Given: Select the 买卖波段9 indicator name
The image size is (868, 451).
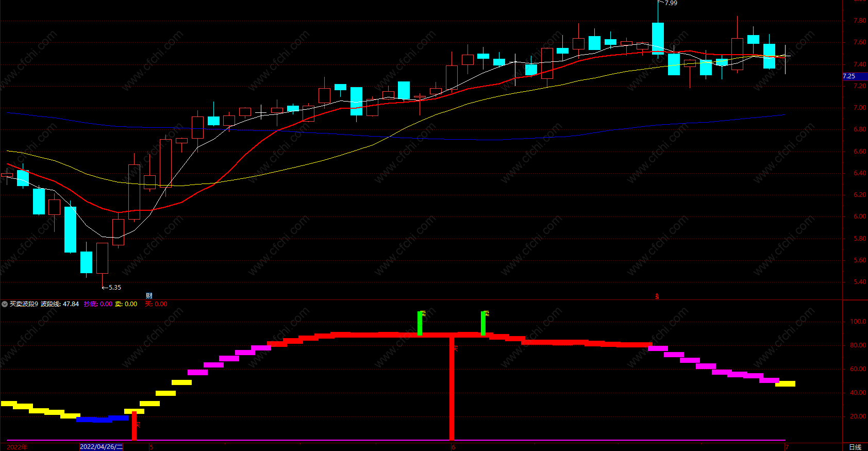Looking at the screenshot, I should click(24, 304).
